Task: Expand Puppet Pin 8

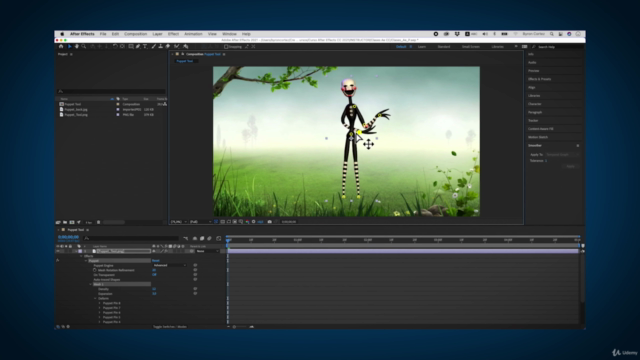Action: 100,303
